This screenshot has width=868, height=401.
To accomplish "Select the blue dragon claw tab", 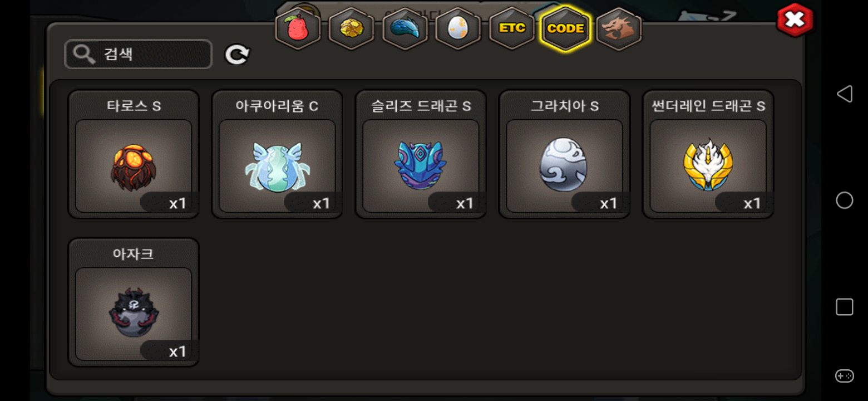I will 405,29.
